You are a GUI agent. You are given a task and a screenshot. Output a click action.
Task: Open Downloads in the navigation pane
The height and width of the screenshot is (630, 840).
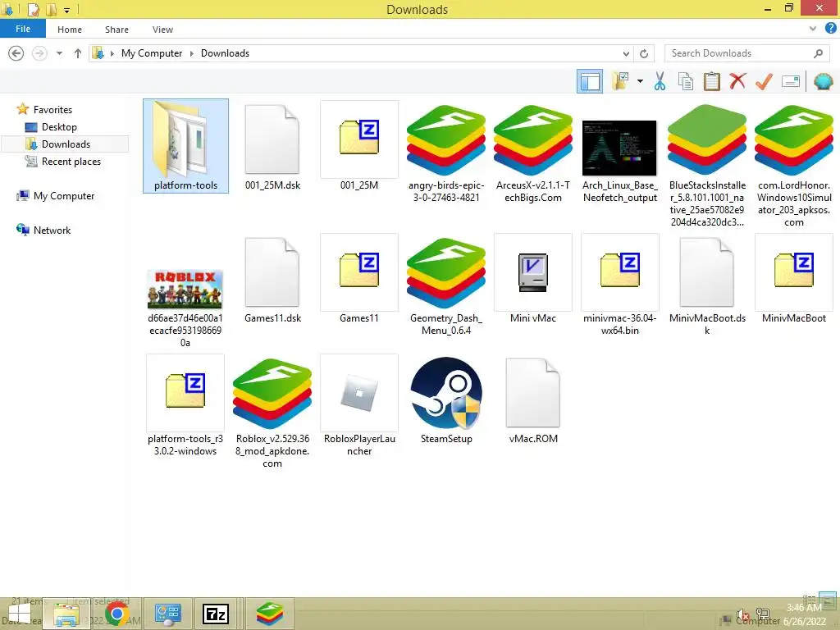(66, 144)
